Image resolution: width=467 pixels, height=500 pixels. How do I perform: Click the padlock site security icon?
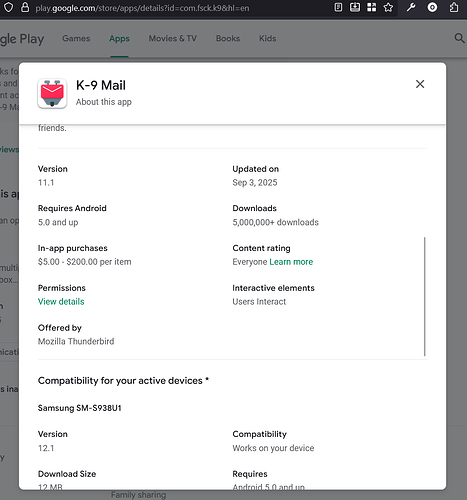[x=25, y=7]
